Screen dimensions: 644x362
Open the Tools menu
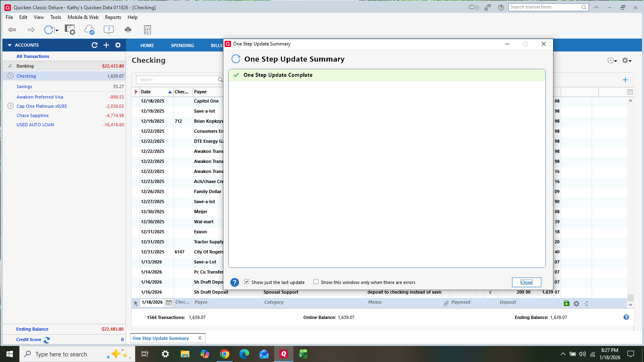click(56, 17)
